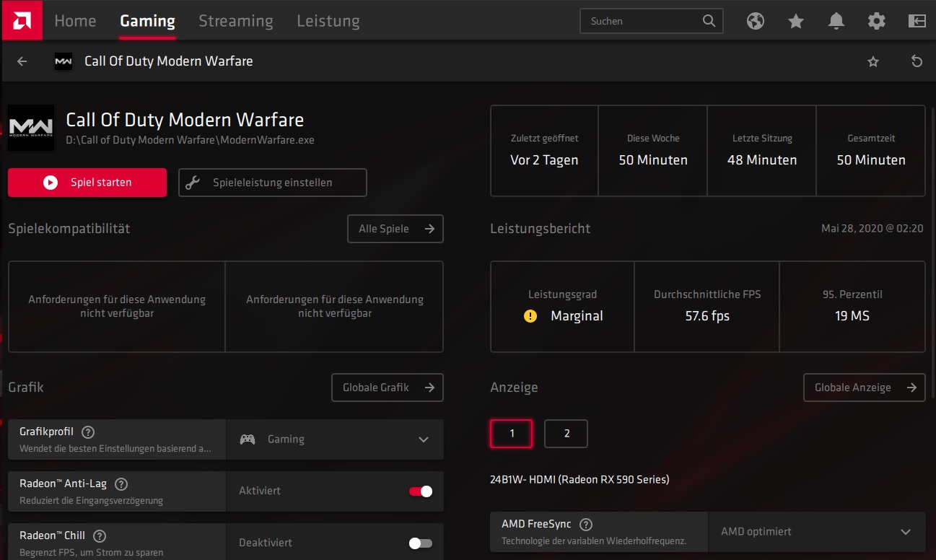Click the AMD logo icon

click(x=21, y=20)
